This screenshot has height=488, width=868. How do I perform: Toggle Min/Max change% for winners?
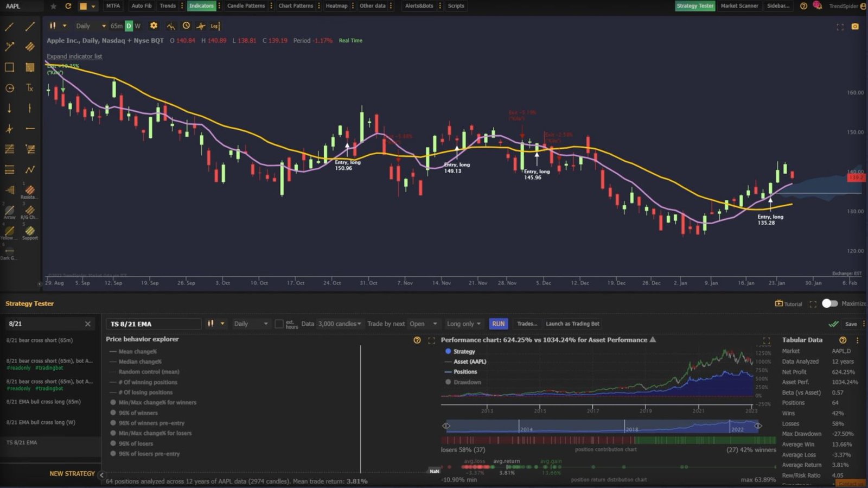click(154, 403)
